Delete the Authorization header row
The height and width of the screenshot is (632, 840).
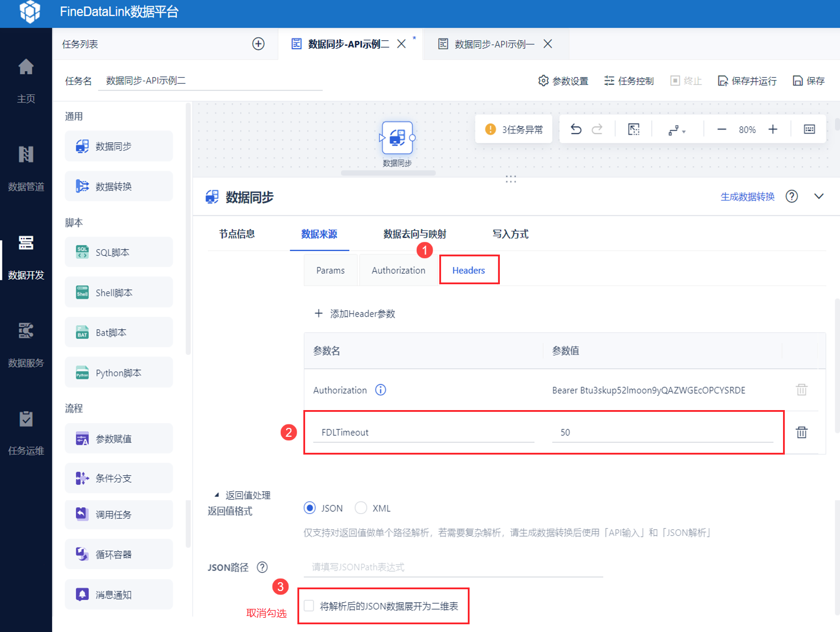coord(801,390)
